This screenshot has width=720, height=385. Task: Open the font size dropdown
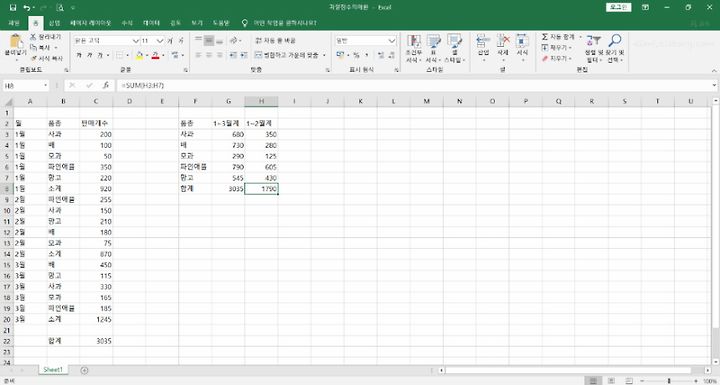160,41
